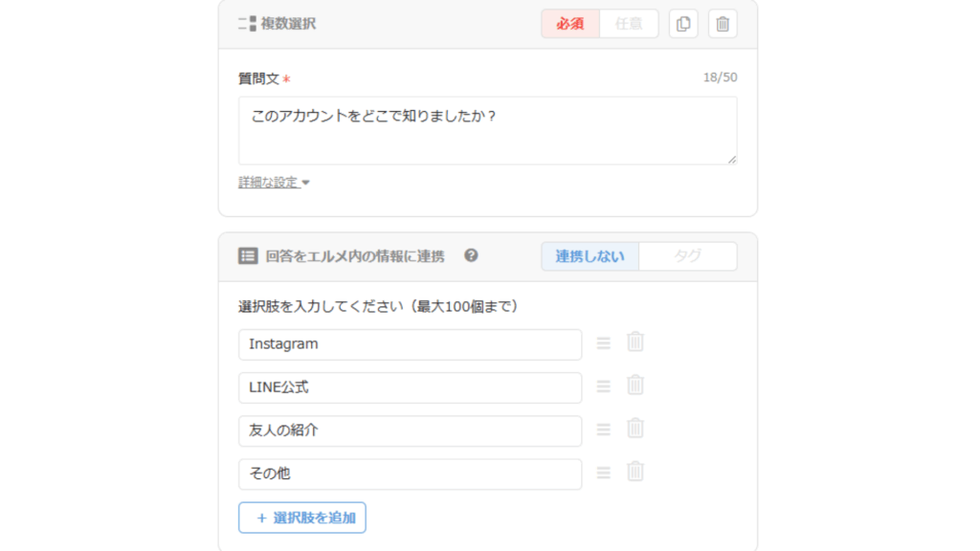
Task: Click the drag handle beside Instagram
Action: (x=604, y=342)
